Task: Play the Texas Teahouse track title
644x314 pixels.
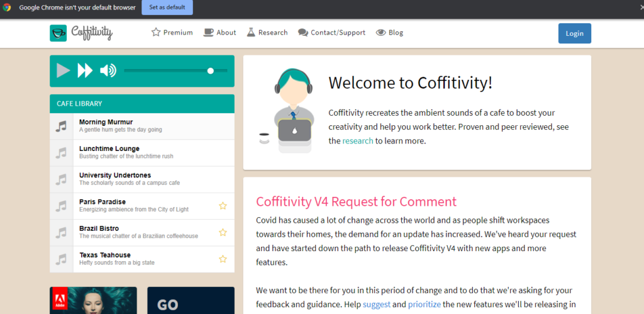Action: [105, 255]
